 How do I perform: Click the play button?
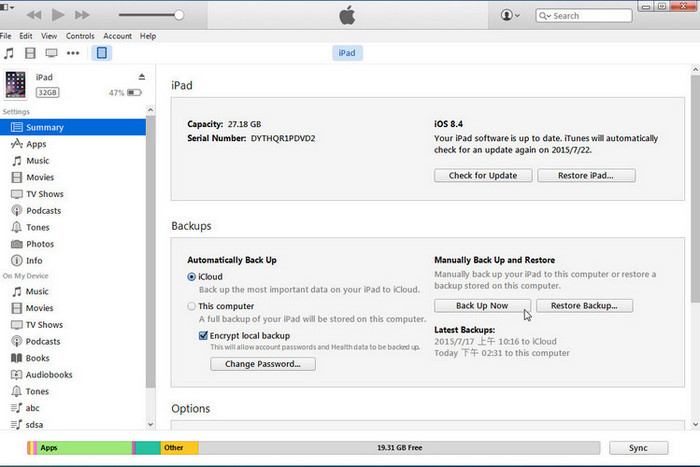click(x=58, y=15)
